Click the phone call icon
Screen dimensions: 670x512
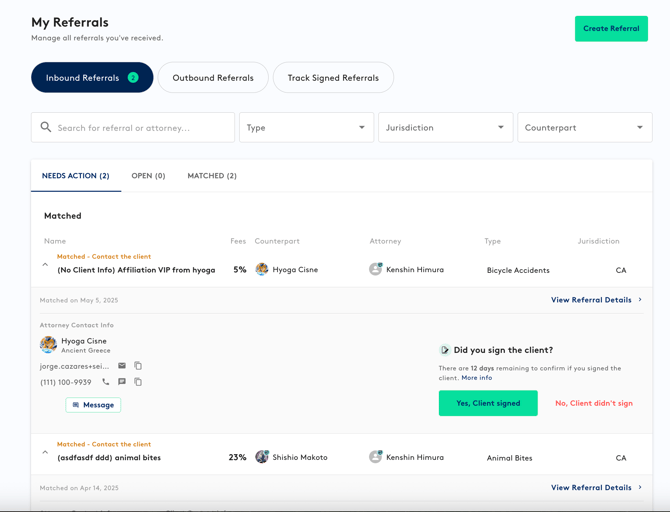pyautogui.click(x=106, y=382)
